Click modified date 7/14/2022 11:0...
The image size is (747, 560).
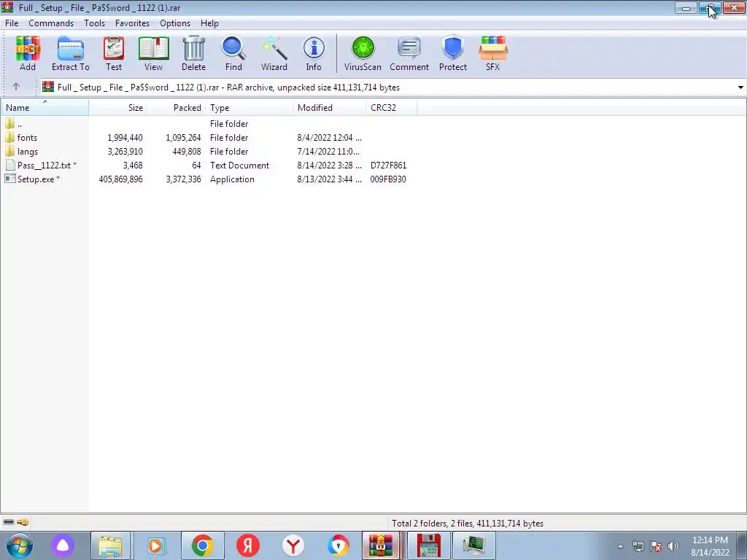(x=328, y=152)
